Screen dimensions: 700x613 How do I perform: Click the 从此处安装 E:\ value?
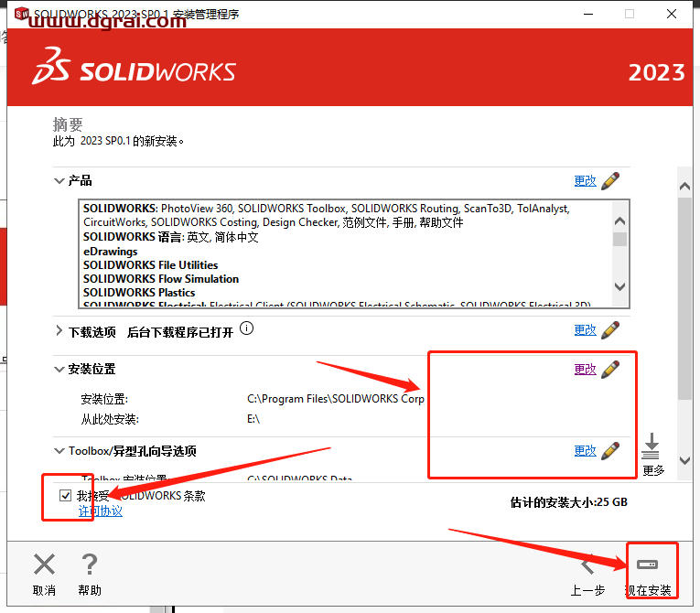click(x=253, y=419)
